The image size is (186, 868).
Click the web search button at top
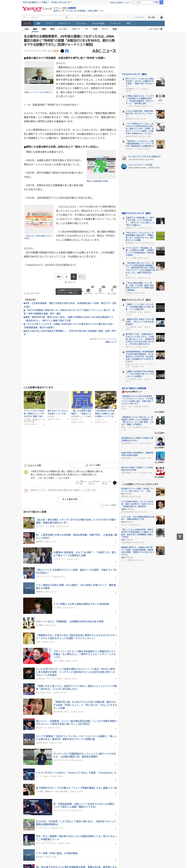161,2
